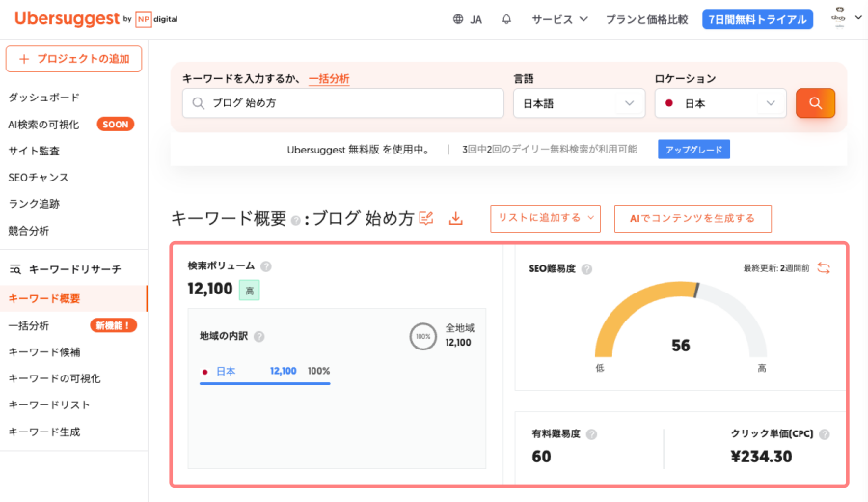The height and width of the screenshot is (502, 868).
Task: Click the SEO難易度 gauge showing 56
Action: [680, 320]
